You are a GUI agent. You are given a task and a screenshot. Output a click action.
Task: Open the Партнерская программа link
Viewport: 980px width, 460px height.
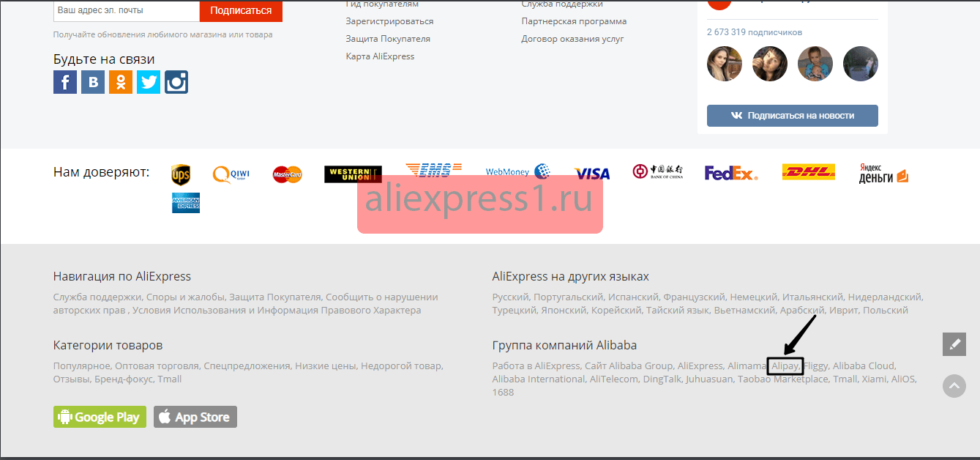[x=574, y=21]
